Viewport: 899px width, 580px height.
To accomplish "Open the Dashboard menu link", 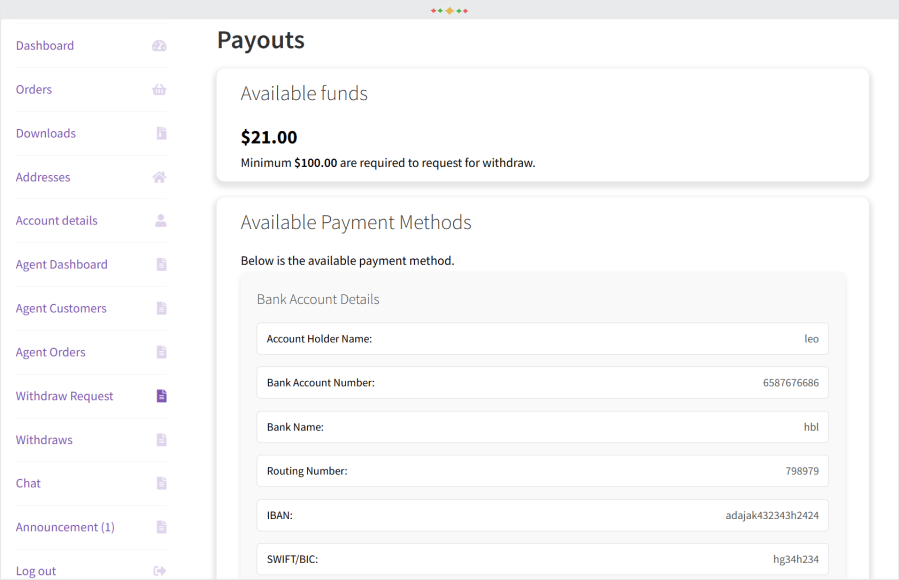I will [x=45, y=46].
